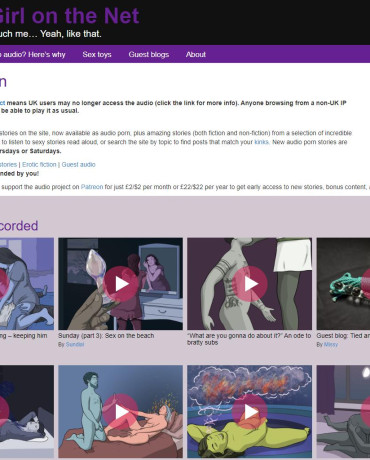Filter by the Guest audio link
Viewport: 370px width, 460px height.
coord(78,164)
